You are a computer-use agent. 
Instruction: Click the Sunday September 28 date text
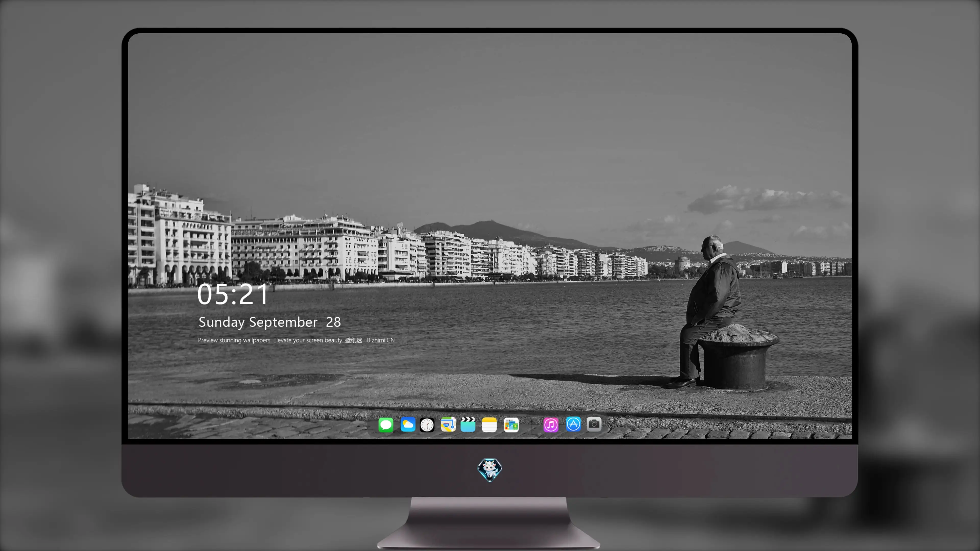(270, 322)
